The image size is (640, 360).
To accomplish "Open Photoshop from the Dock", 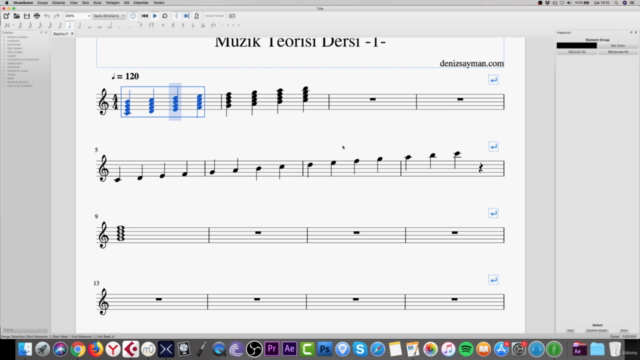I will coord(325,349).
